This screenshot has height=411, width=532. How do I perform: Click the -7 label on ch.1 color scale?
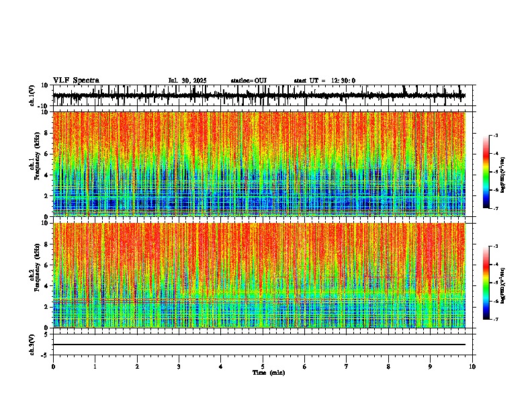tap(495, 208)
